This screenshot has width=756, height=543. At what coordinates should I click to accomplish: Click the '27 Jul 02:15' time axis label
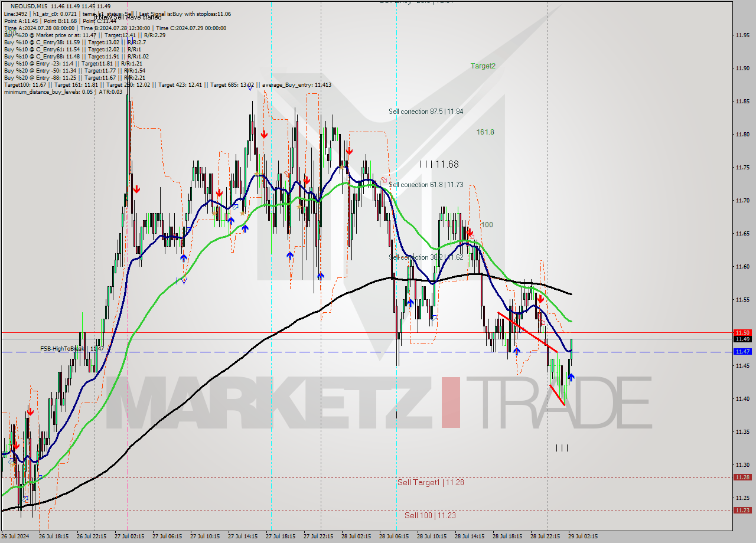130,537
